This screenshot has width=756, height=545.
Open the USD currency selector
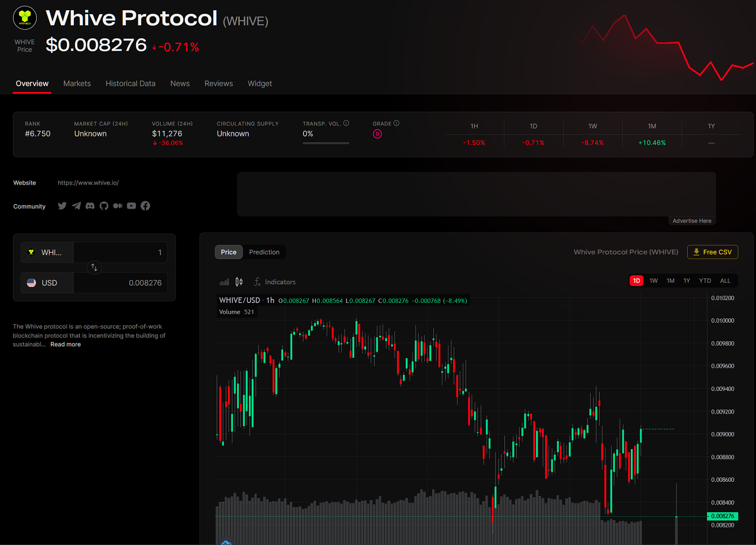(x=47, y=283)
